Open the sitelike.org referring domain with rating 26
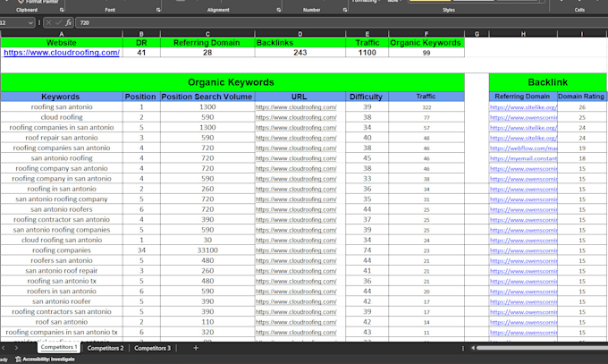Viewport: 608px width, 364px height. coord(523,107)
